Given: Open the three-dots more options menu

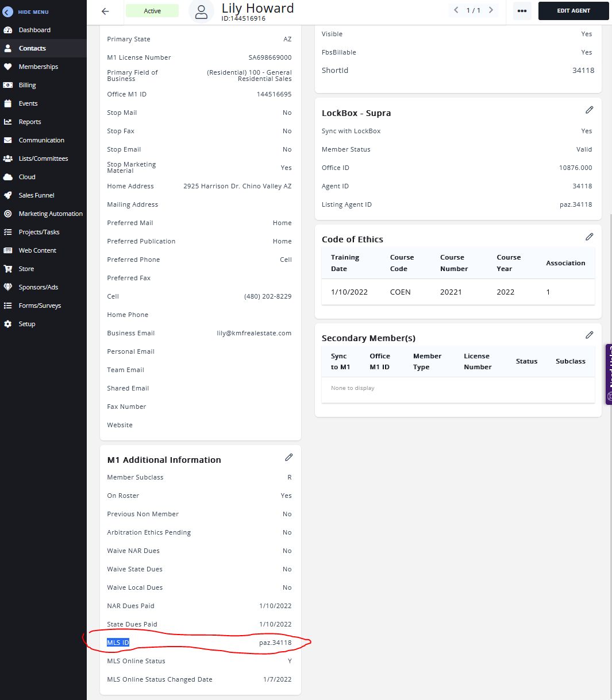Looking at the screenshot, I should coord(522,11).
